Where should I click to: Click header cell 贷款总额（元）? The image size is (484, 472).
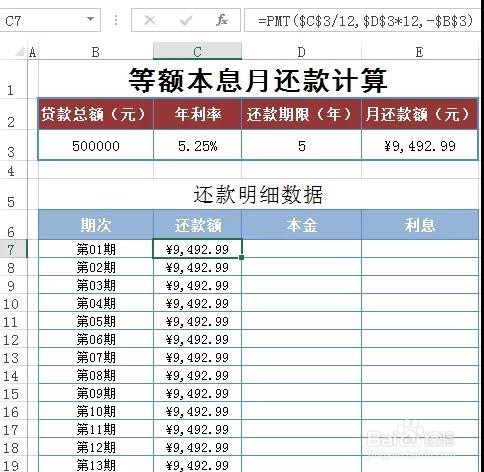(96, 114)
